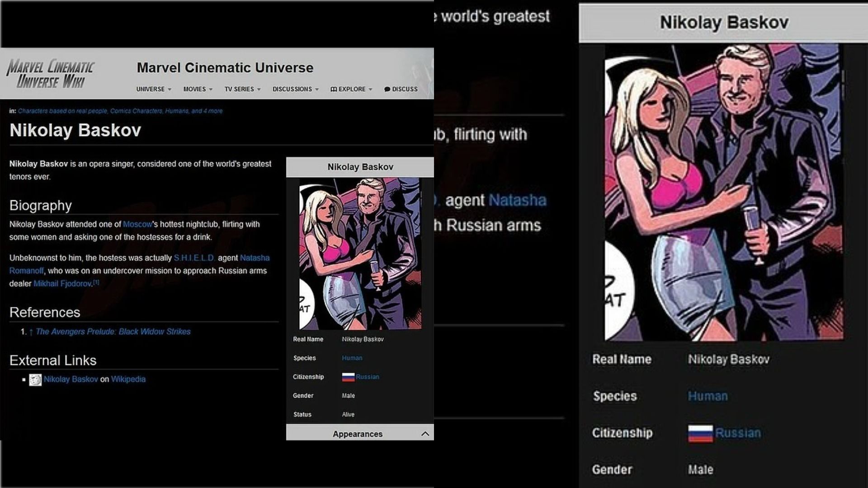Click the Human link in enlarged infobox
Viewport: 868px width, 488px height.
tap(708, 396)
